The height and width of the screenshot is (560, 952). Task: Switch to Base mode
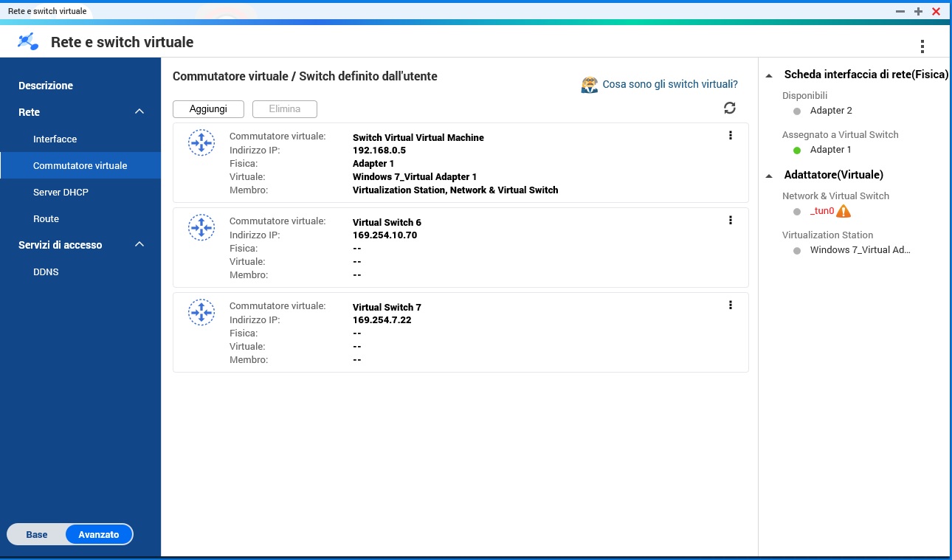(37, 534)
